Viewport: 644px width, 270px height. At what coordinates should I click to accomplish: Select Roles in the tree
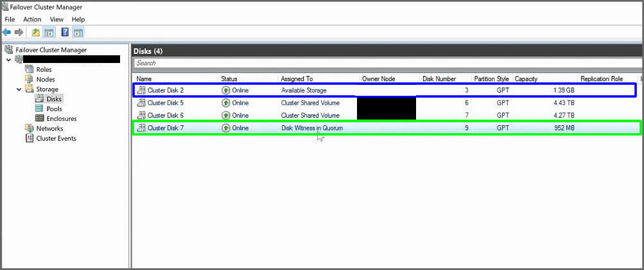click(x=44, y=69)
